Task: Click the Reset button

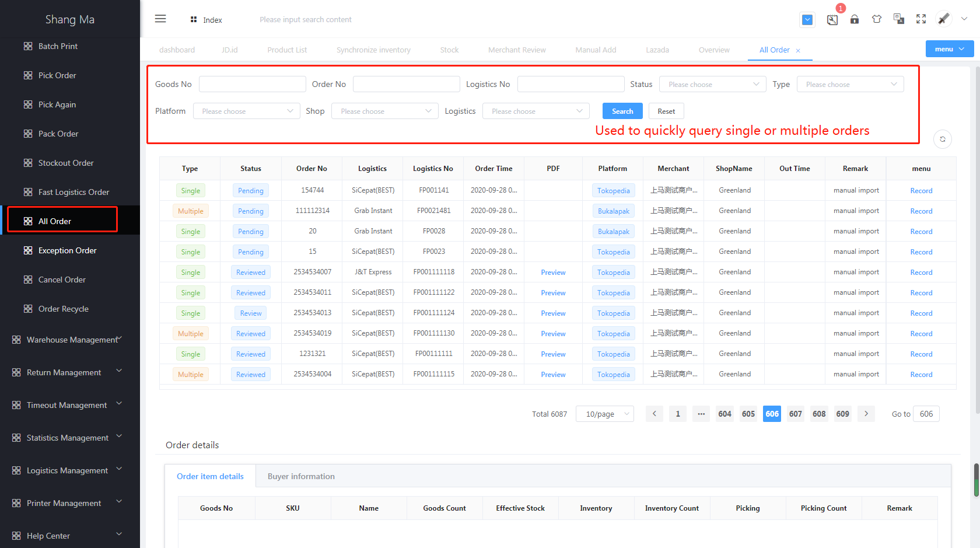Action: (x=666, y=111)
